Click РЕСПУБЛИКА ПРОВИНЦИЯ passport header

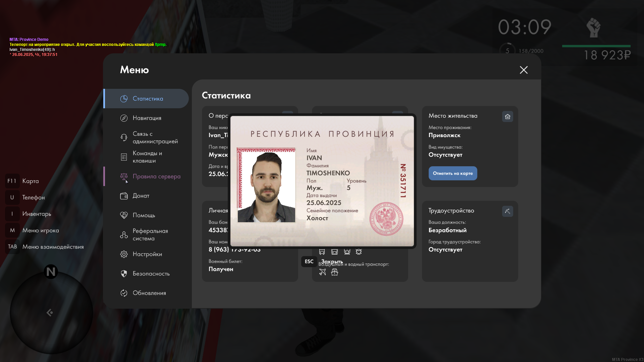(322, 134)
